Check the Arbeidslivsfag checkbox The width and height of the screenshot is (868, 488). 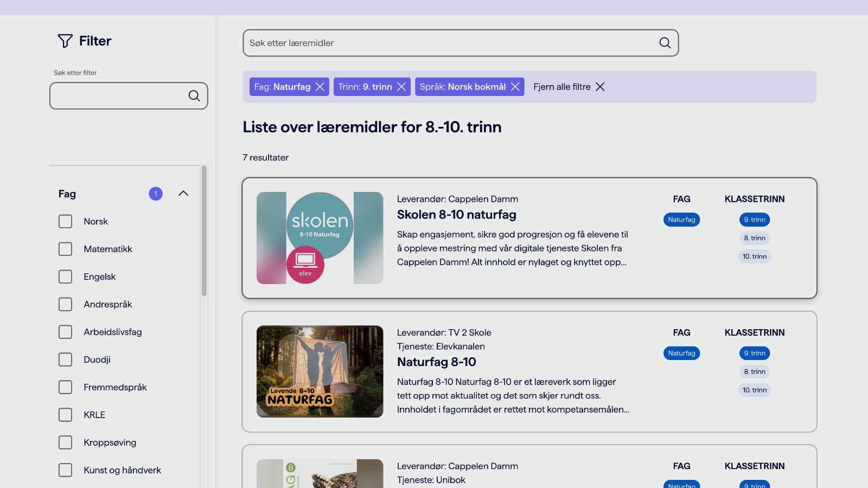[x=65, y=332]
